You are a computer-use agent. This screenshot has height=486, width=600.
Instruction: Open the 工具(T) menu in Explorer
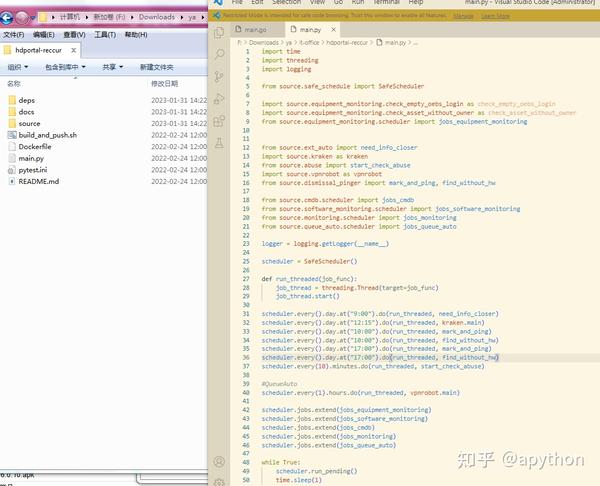tap(105, 35)
